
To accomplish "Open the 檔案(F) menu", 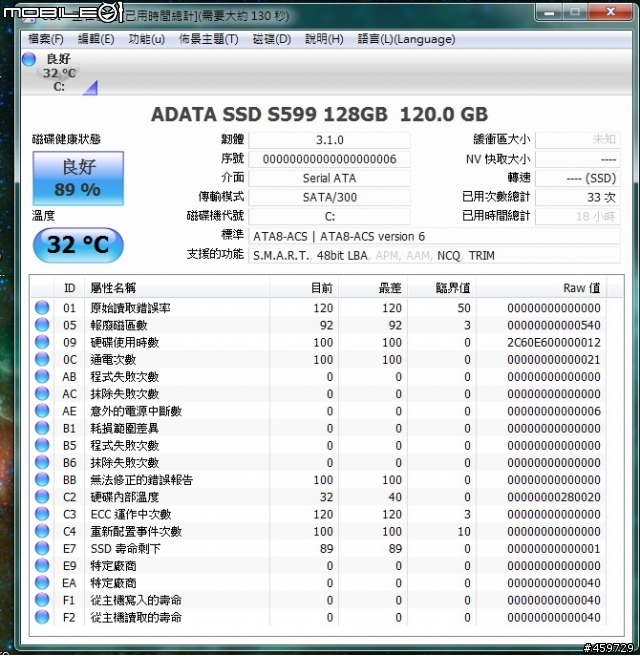I will pos(46,39).
